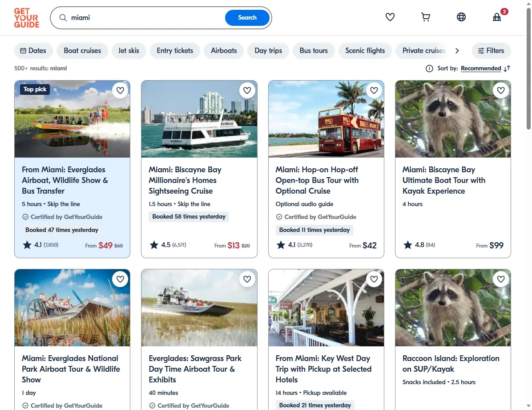Click the white sightseeing cruise boat photo
Viewport: 532px width, 410px height.
(199, 119)
